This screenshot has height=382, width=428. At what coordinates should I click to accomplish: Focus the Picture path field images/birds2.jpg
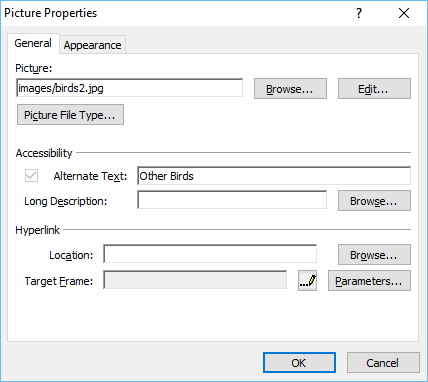(x=129, y=88)
